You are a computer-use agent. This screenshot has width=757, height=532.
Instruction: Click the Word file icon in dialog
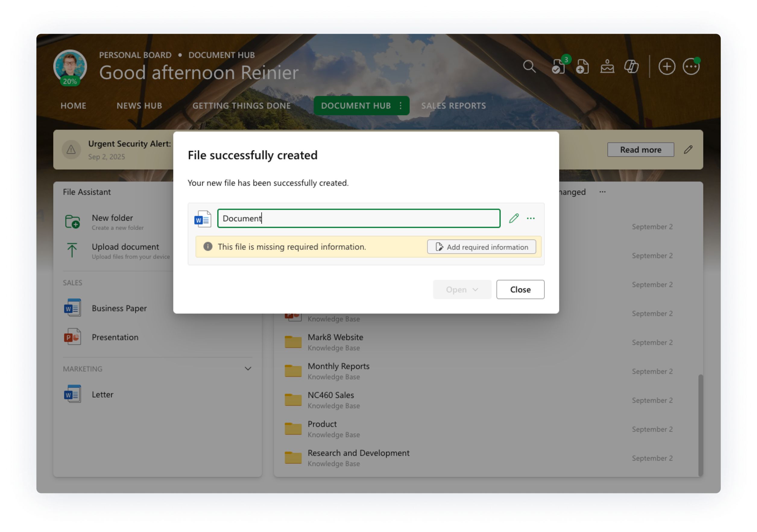[x=203, y=219]
